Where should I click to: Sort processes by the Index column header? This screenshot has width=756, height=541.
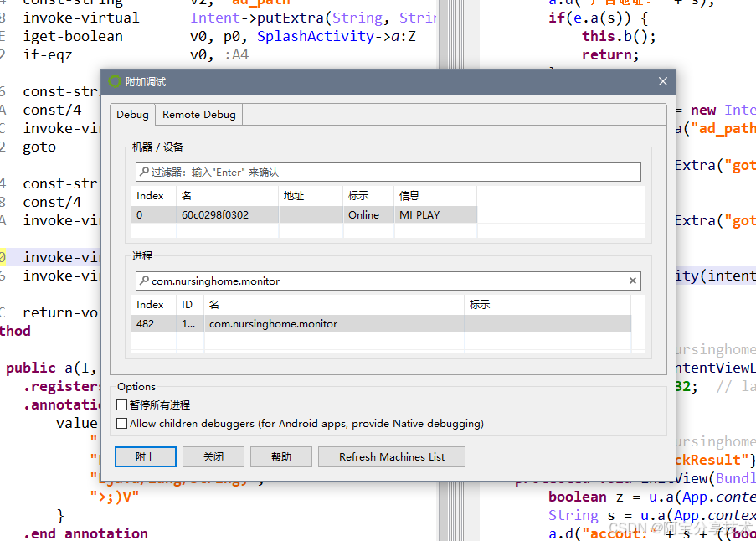point(153,305)
